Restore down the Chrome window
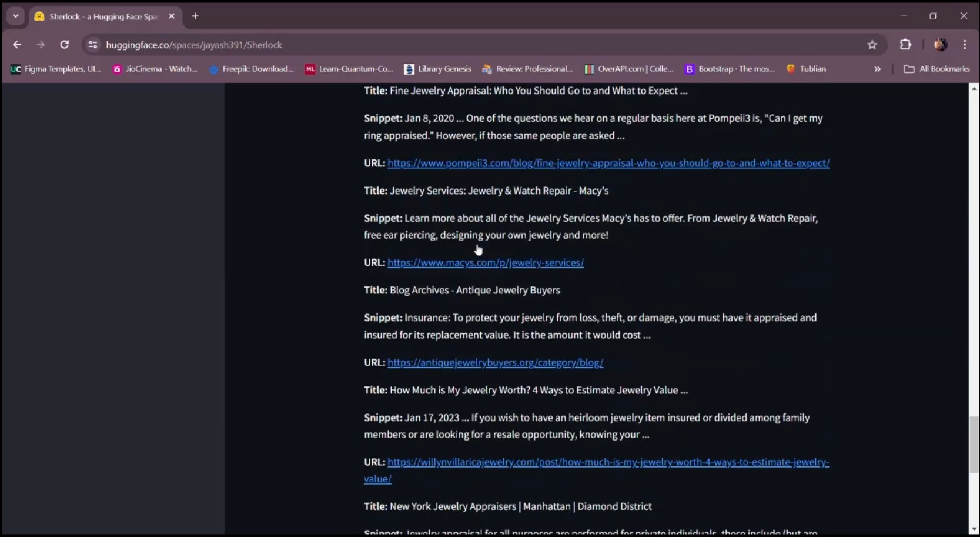This screenshot has width=980, height=537. pos(933,16)
